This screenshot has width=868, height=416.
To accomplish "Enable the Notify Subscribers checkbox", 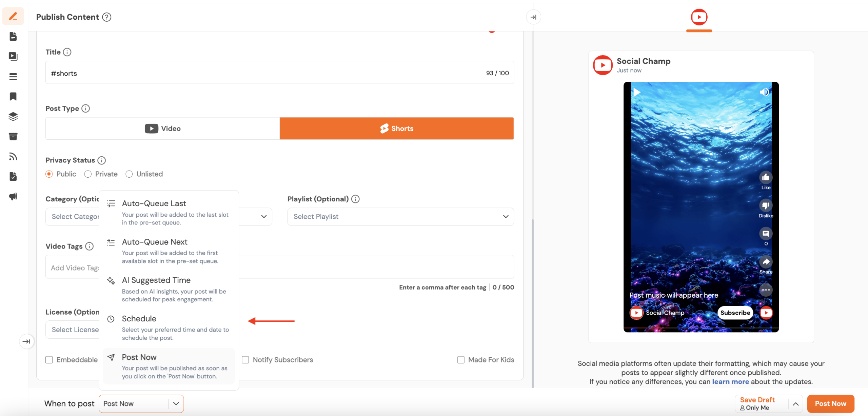I will [245, 360].
